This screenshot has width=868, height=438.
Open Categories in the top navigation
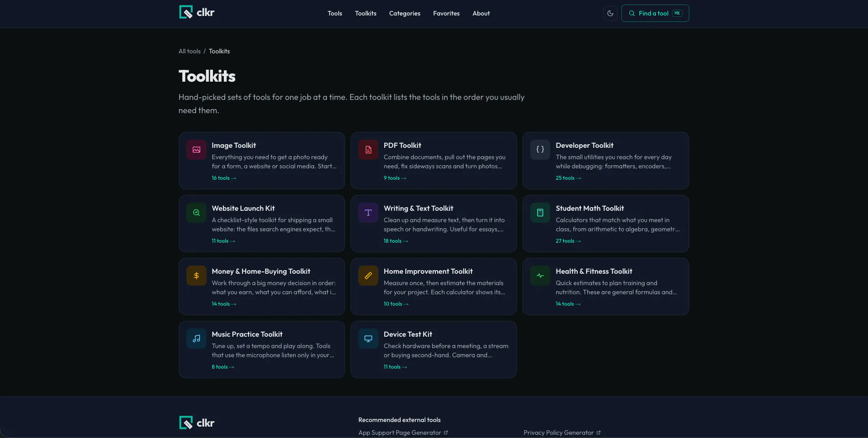click(x=405, y=13)
